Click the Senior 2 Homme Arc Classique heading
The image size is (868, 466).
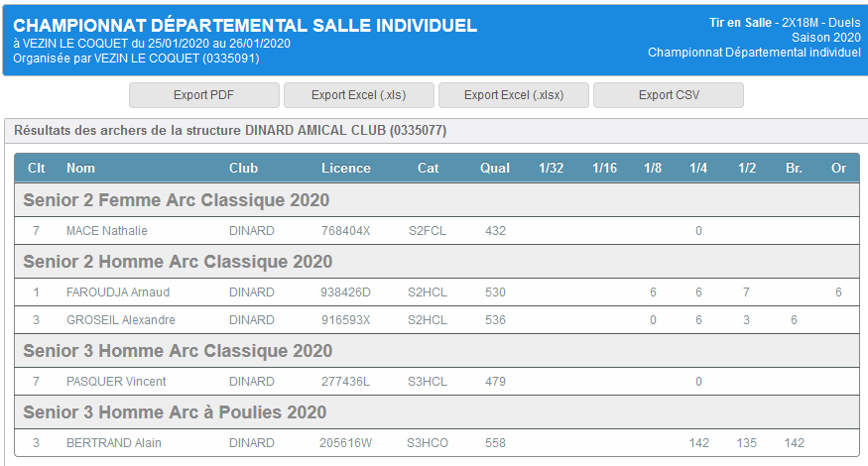(x=178, y=262)
